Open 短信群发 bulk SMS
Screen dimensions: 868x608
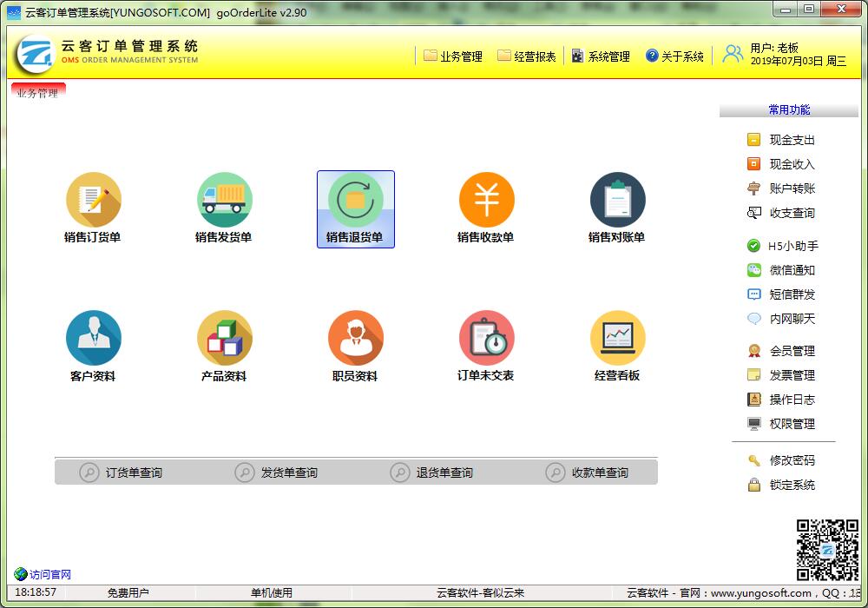[x=781, y=294]
